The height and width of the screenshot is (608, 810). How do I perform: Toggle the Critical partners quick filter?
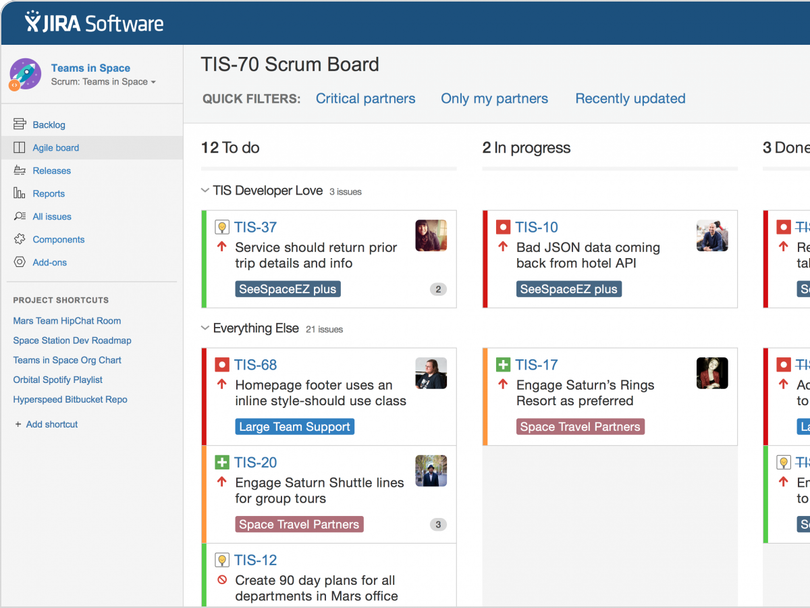pyautogui.click(x=365, y=99)
